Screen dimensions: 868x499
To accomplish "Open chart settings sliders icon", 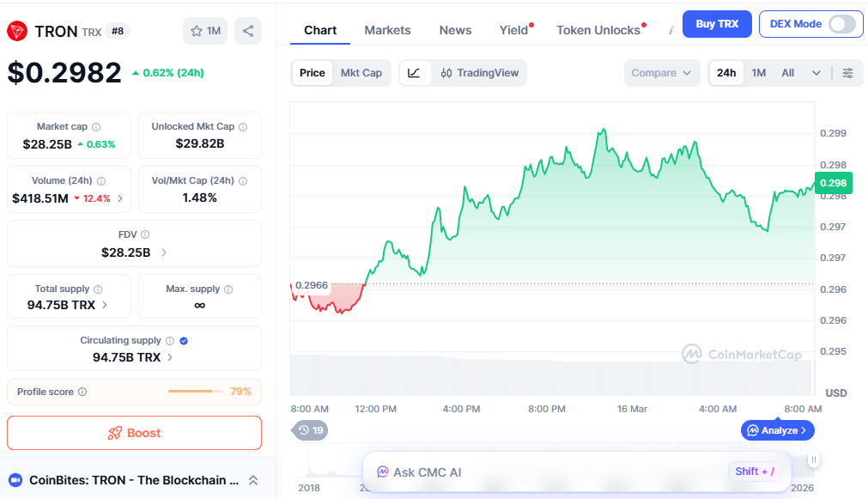I will (847, 73).
